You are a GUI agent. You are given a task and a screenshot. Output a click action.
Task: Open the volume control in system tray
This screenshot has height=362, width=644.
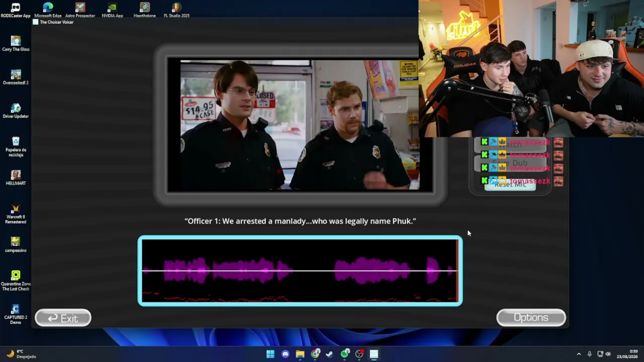tap(608, 354)
